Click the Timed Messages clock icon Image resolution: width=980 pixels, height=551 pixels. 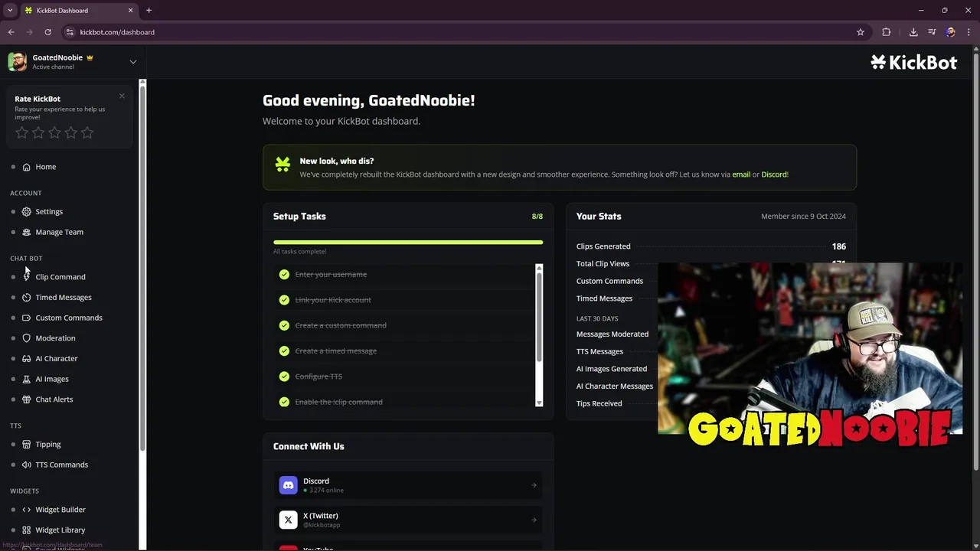coord(27,298)
